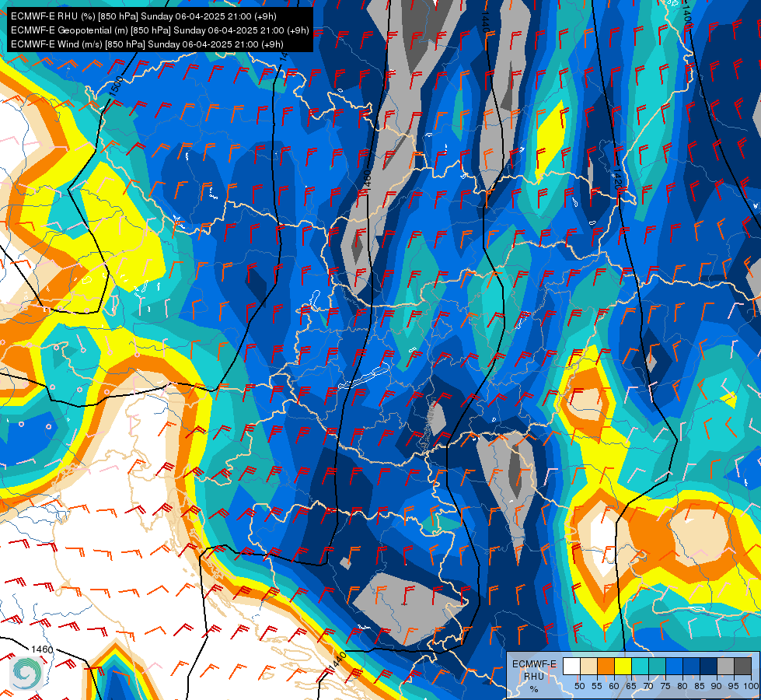Click the orange 55-60 legend swatch

pos(606,666)
